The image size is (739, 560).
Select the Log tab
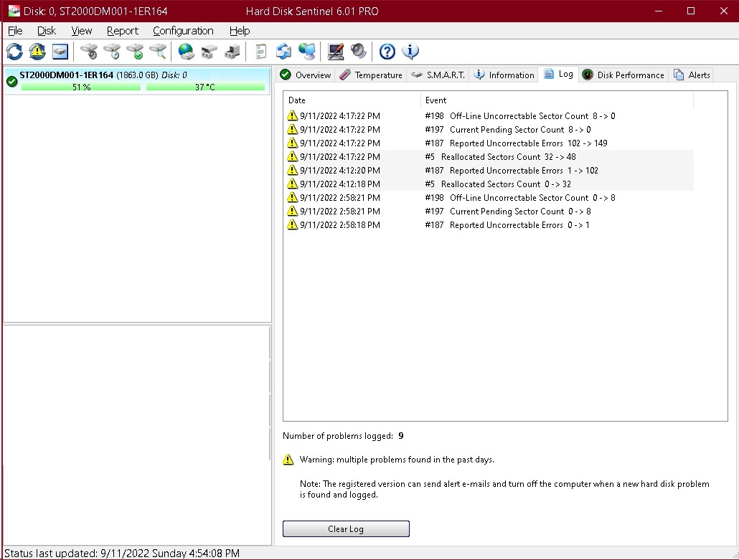(x=558, y=74)
